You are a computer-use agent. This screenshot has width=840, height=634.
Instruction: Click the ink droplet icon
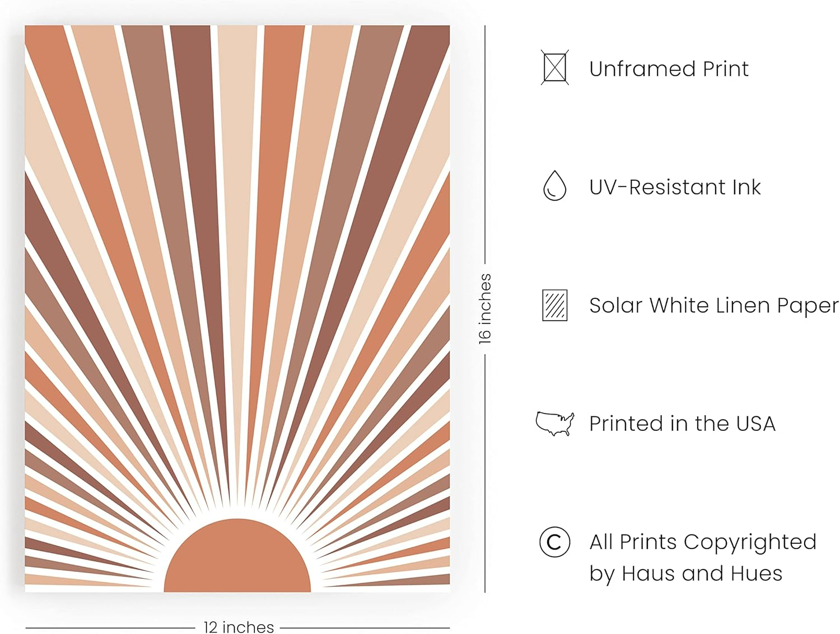pos(554,186)
